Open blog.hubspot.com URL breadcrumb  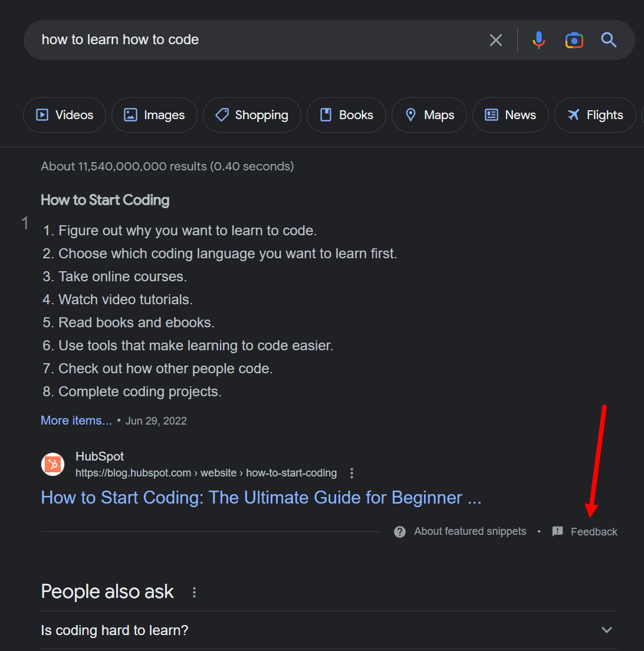point(206,473)
